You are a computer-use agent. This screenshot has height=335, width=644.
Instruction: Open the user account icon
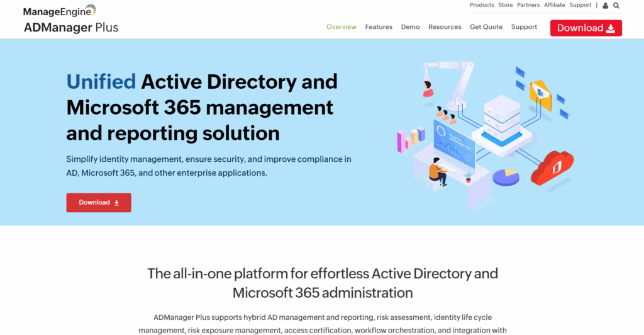tap(605, 5)
